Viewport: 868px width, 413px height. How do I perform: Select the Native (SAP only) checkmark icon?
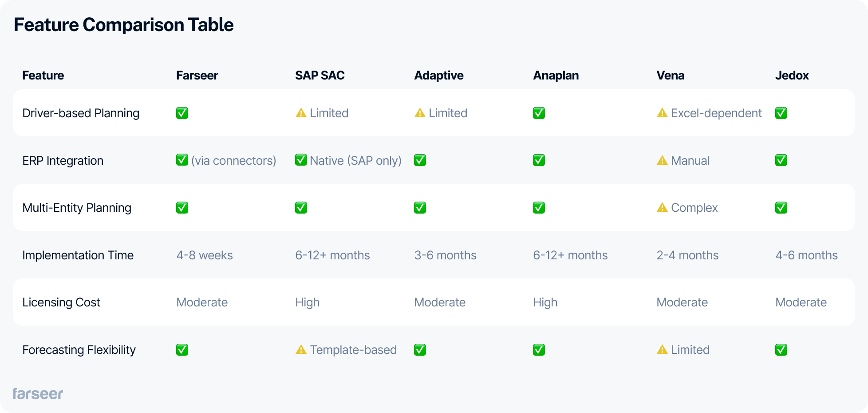tap(300, 160)
